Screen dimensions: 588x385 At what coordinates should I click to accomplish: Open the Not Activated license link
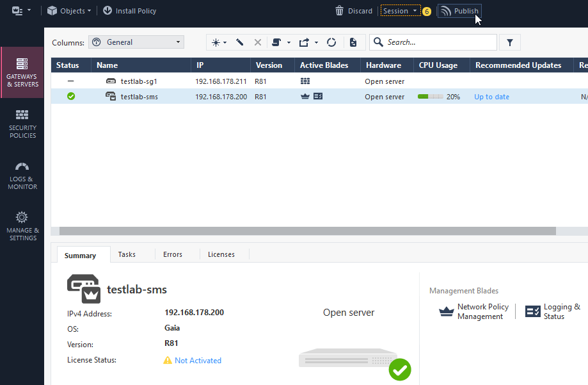click(x=198, y=360)
